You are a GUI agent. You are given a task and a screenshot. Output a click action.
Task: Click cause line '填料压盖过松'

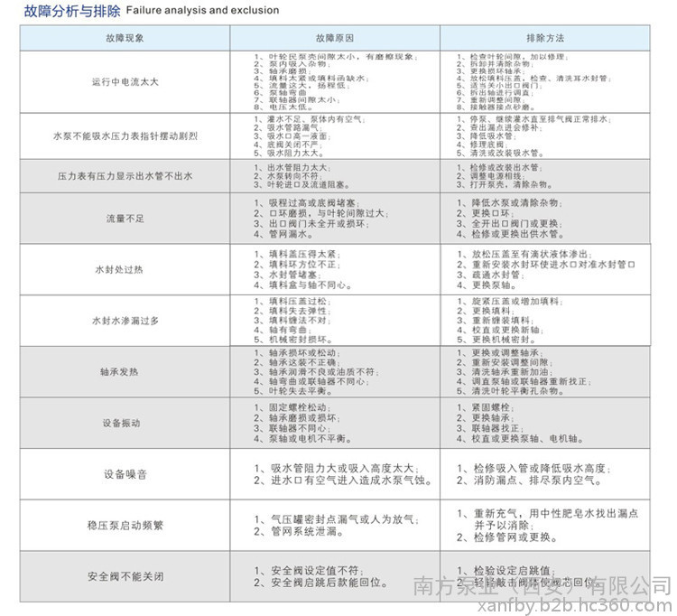(292, 301)
